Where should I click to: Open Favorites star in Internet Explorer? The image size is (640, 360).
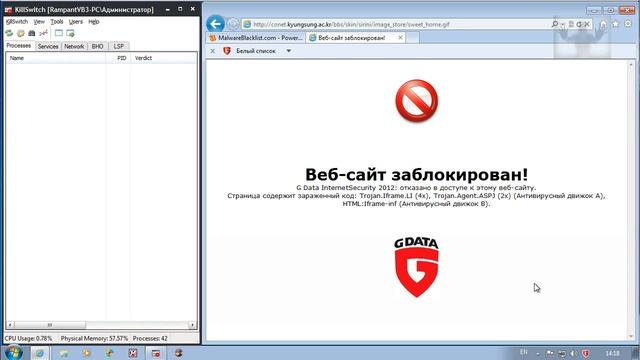click(616, 24)
